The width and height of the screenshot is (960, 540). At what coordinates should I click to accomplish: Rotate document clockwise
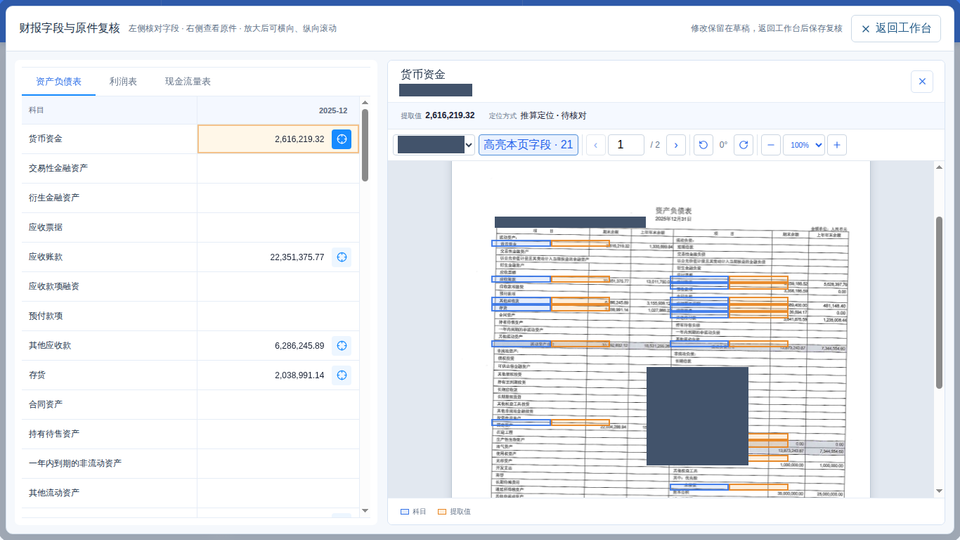(x=743, y=145)
